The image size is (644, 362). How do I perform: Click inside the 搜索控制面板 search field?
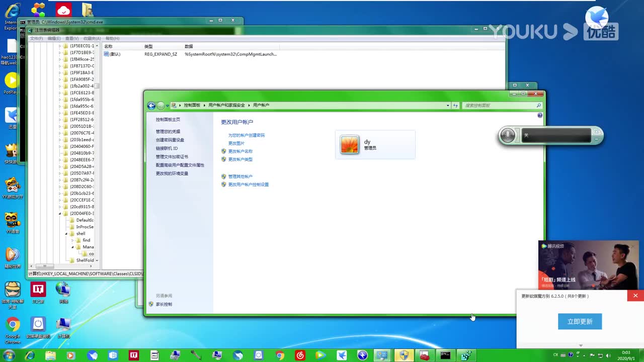(498, 106)
